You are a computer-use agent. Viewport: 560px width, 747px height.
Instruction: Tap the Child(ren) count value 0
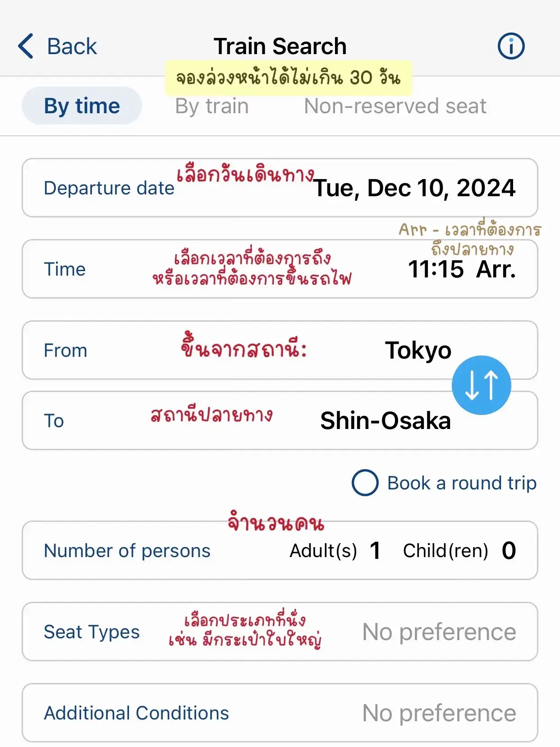tap(509, 551)
